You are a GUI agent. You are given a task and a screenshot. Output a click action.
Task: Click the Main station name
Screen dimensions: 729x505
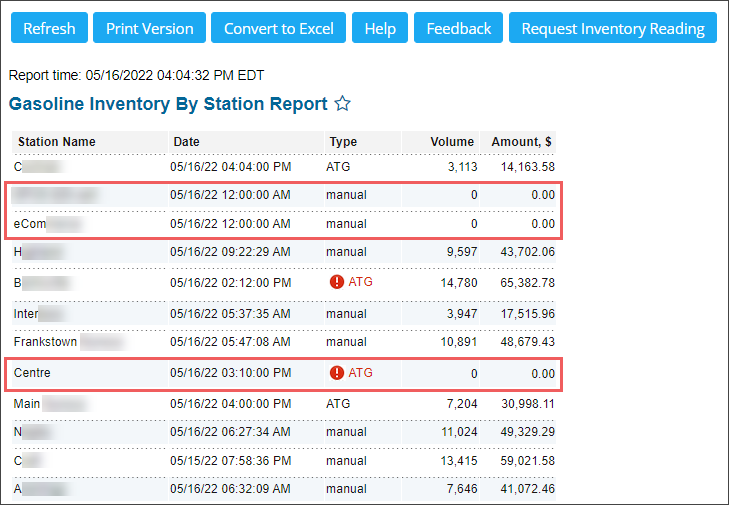coord(27,404)
